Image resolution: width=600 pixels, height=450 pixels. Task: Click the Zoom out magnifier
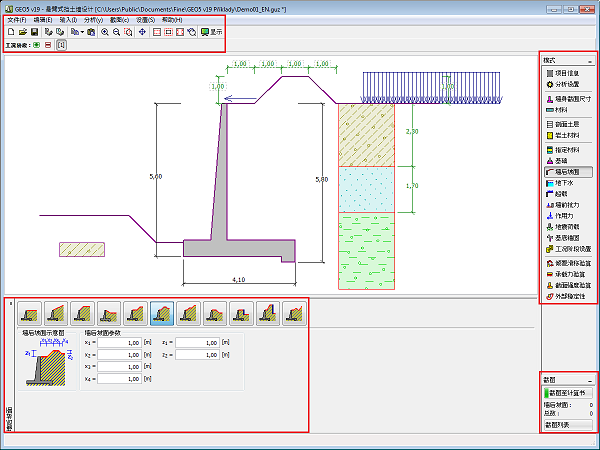118,32
